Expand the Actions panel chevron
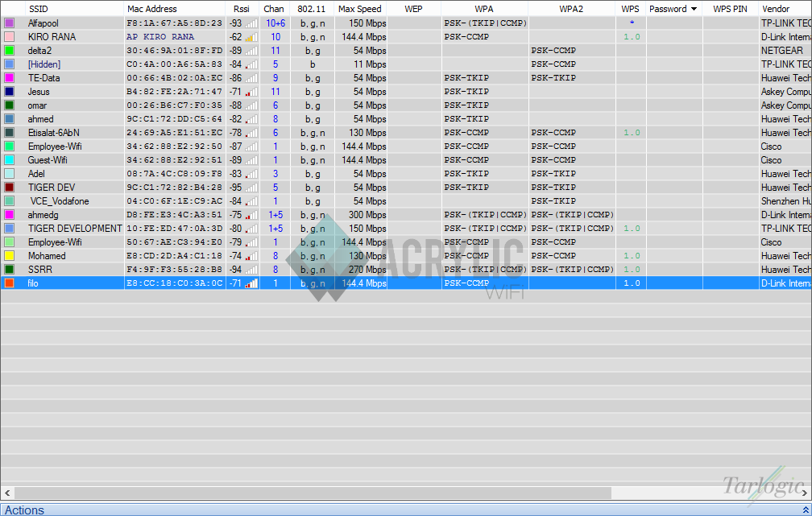Viewport: 812px width, 516px height. tap(806, 510)
